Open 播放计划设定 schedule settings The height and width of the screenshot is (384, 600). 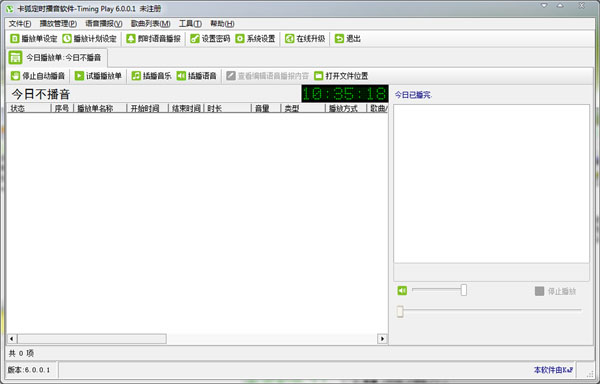(x=90, y=39)
